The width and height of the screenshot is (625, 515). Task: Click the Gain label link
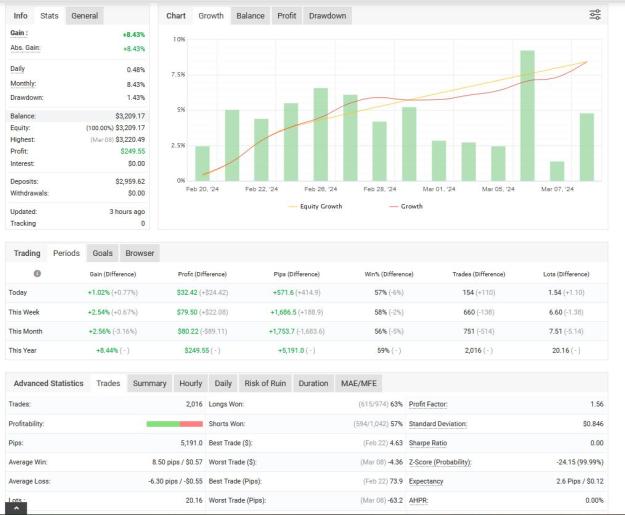tap(18, 33)
